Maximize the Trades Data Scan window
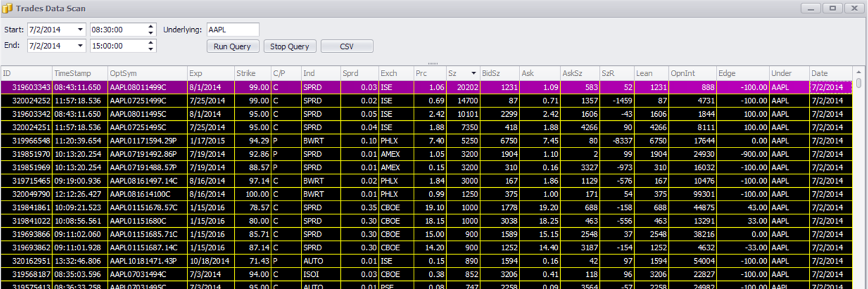Image resolution: width=868 pixels, height=289 pixels. click(x=833, y=8)
